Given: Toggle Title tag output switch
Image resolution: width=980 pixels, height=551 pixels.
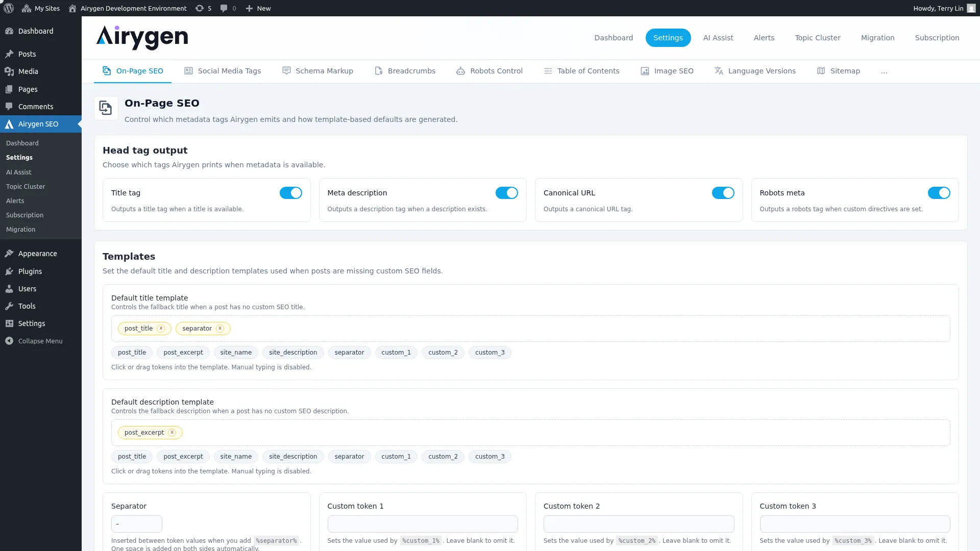Looking at the screenshot, I should (x=291, y=193).
